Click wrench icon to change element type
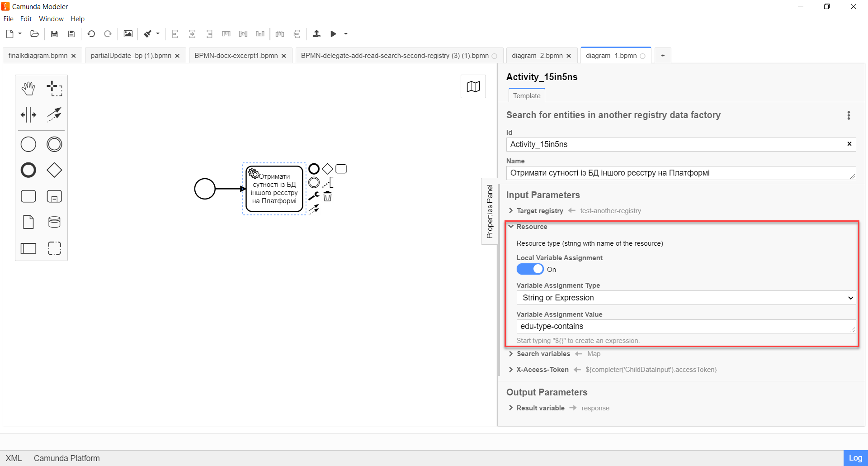The image size is (868, 466). click(x=314, y=196)
